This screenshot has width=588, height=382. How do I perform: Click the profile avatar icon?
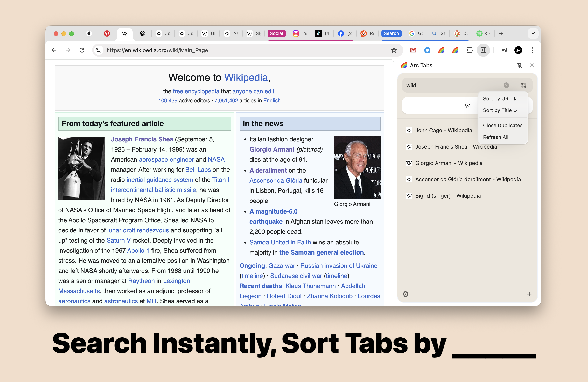click(518, 50)
